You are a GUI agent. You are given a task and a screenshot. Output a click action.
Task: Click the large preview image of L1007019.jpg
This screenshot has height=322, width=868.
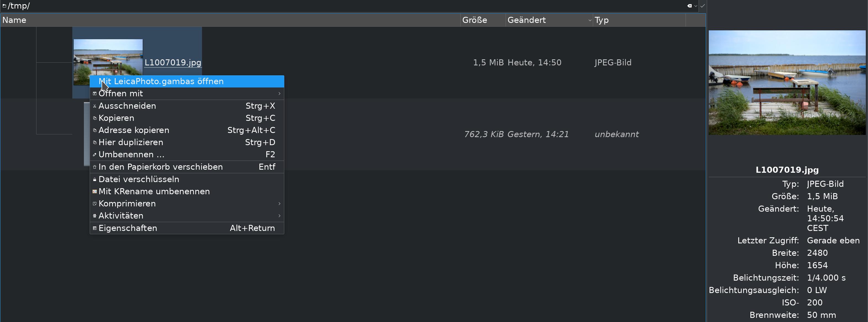click(787, 83)
